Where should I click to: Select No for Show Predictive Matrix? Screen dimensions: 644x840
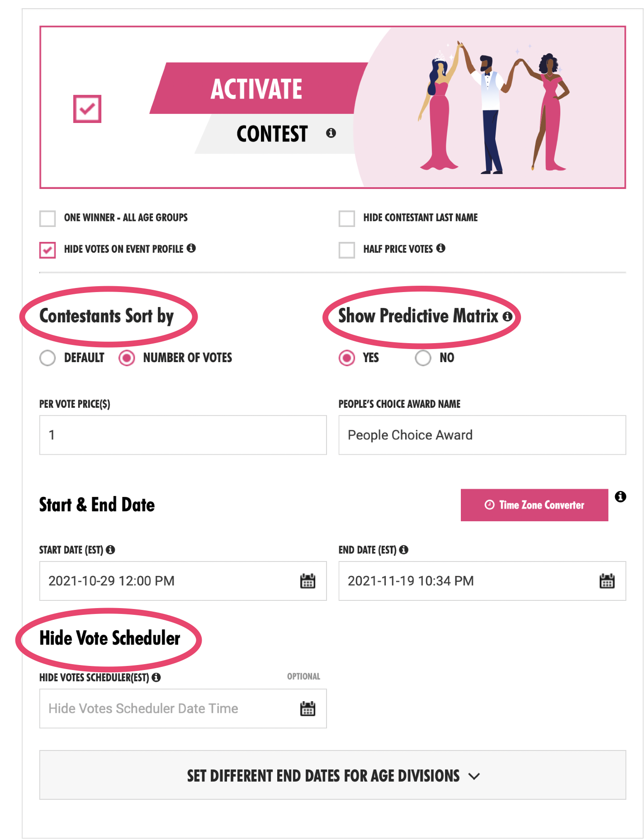pyautogui.click(x=423, y=358)
